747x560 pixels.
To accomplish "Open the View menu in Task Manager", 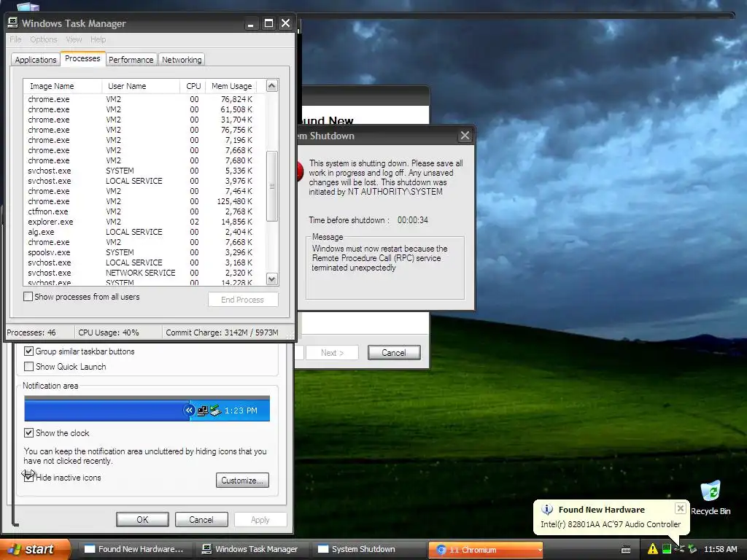I will [x=74, y=39].
